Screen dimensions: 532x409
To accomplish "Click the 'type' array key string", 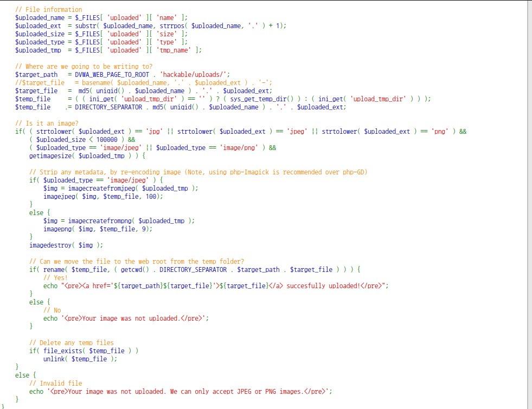I will click(166, 42).
